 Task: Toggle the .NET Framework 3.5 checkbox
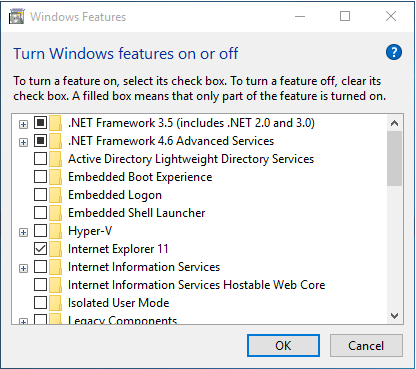tap(40, 123)
